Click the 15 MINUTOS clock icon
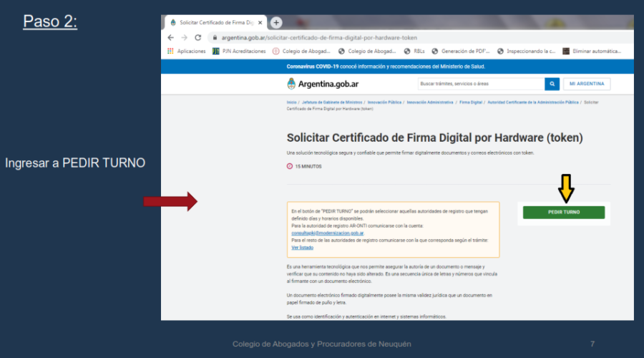The width and height of the screenshot is (644, 358). click(x=290, y=166)
